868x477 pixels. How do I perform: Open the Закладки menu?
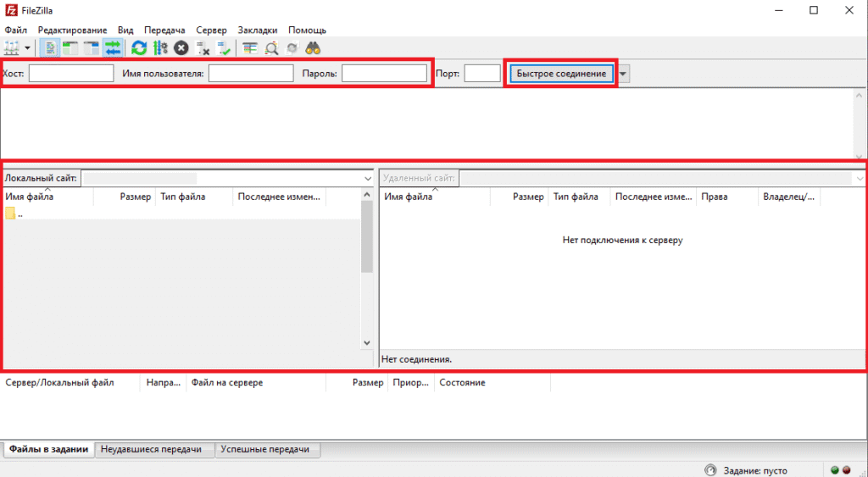point(258,30)
